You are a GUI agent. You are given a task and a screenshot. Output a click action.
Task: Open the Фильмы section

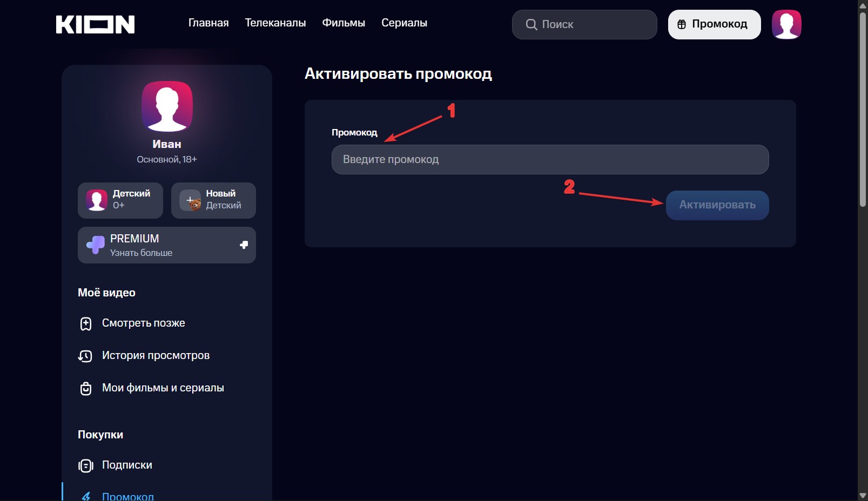(x=344, y=23)
